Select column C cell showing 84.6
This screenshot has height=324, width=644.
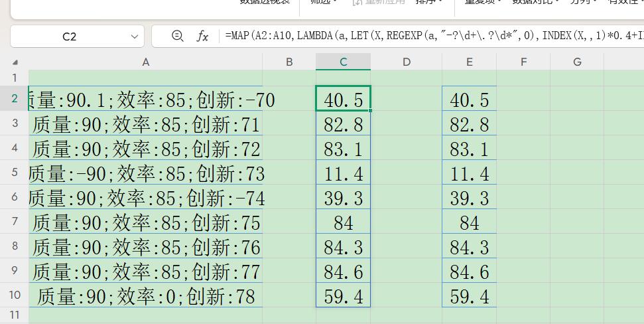344,270
